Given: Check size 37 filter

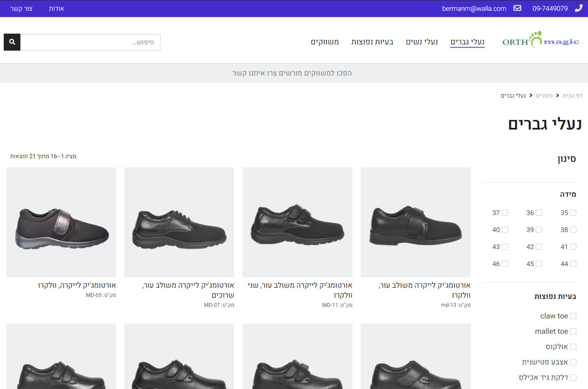Looking at the screenshot, I should pos(505,213).
